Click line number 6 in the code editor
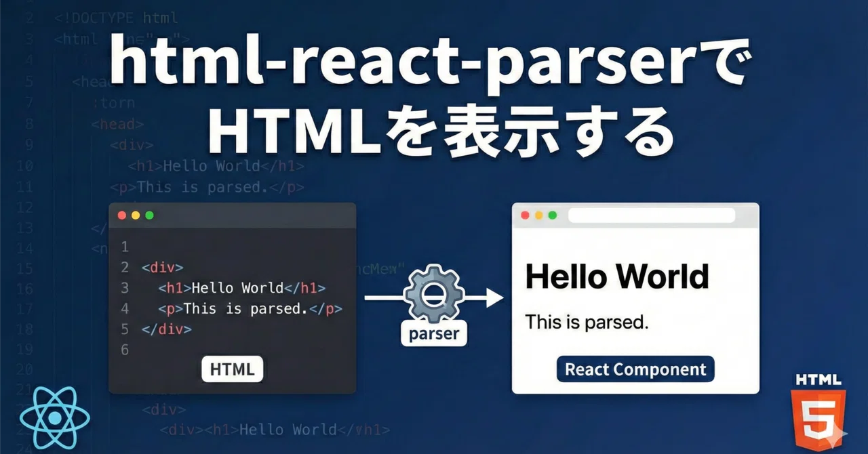868x454 pixels. tap(124, 350)
